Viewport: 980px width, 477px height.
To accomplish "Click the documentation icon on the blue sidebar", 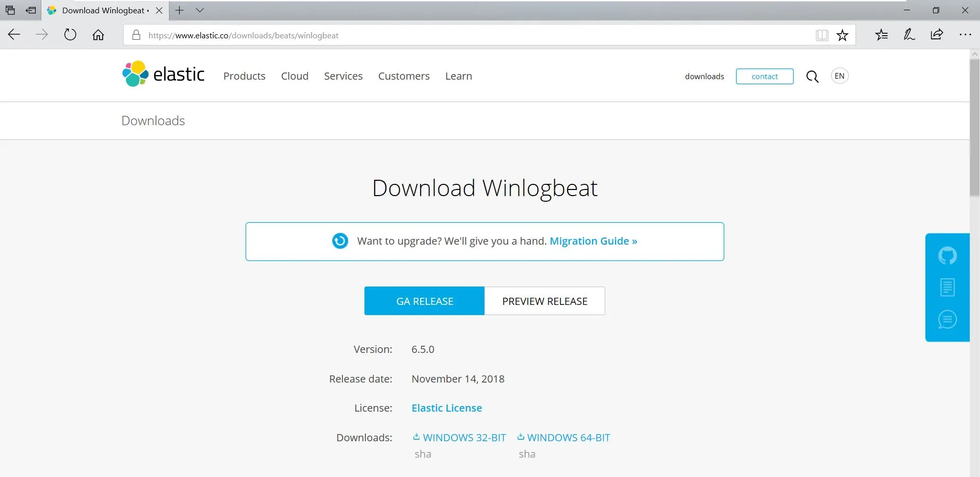I will tap(947, 287).
